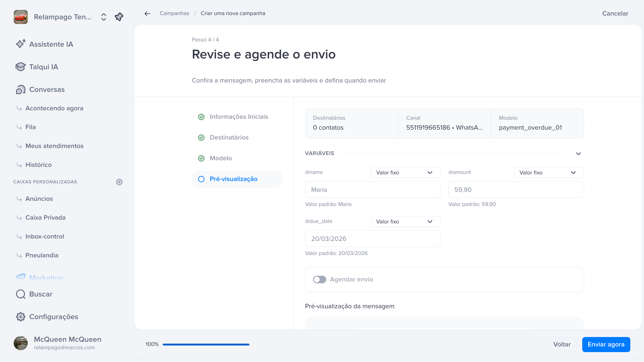This screenshot has height=362, width=644.
Task: Click Cancelar campaign creation
Action: point(615,13)
